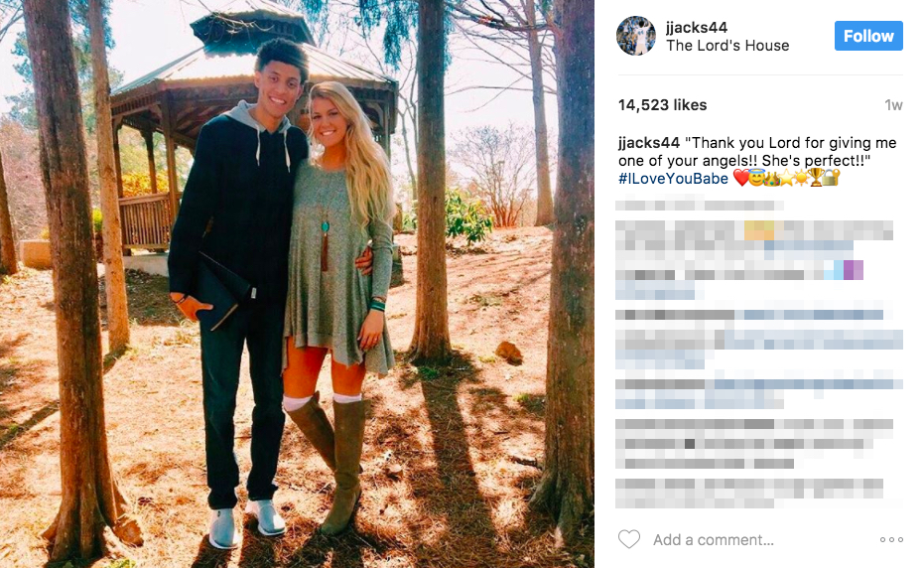The height and width of the screenshot is (568, 924).
Task: Open jjacks44 username in the post header
Action: coord(696,27)
